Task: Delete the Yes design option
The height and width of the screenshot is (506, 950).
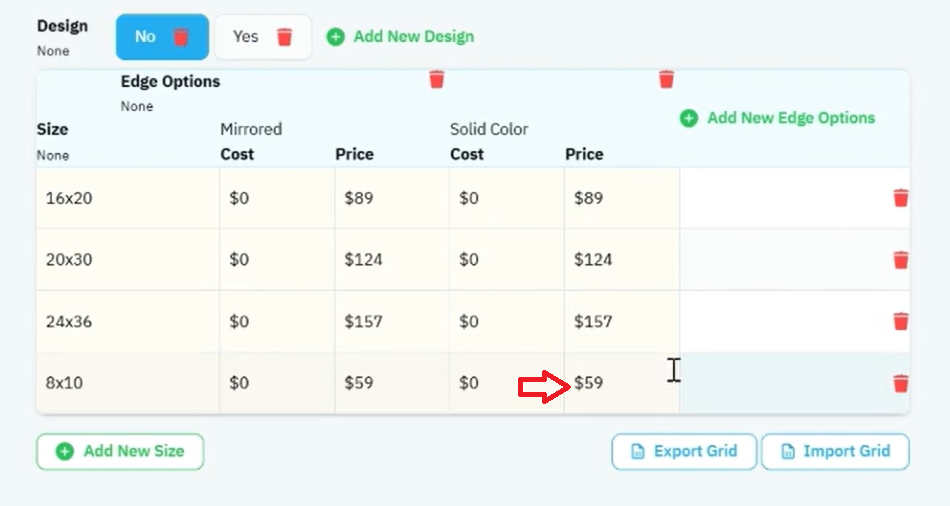Action: tap(284, 37)
